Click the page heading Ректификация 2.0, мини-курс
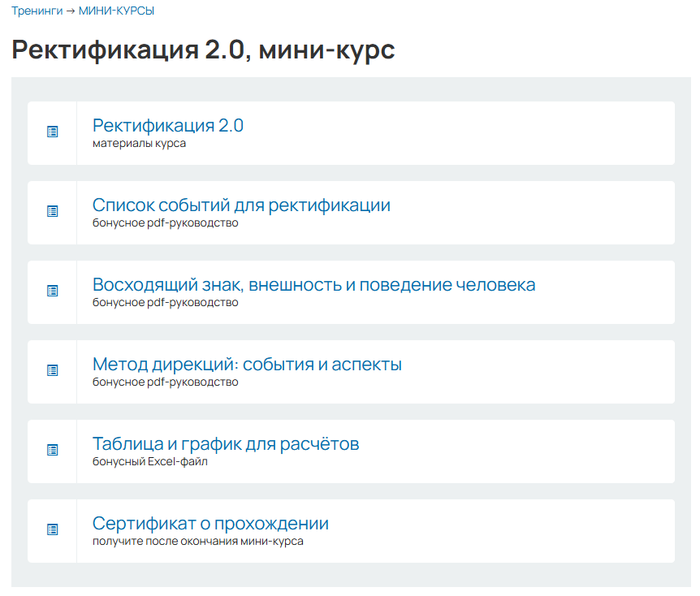Viewport: 700px width, 596px height. coord(203,50)
